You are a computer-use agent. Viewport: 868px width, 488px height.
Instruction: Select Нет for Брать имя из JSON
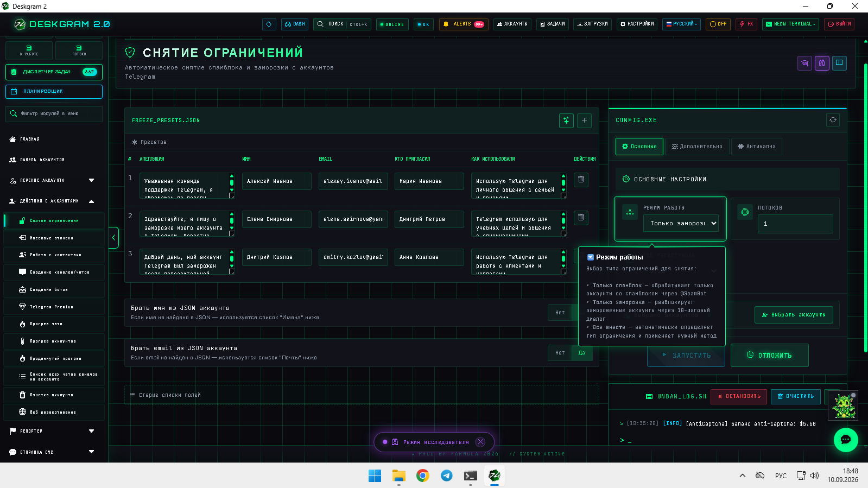pyautogui.click(x=560, y=313)
